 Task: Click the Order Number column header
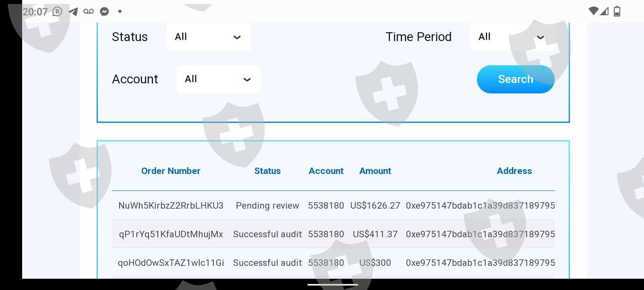(x=171, y=171)
